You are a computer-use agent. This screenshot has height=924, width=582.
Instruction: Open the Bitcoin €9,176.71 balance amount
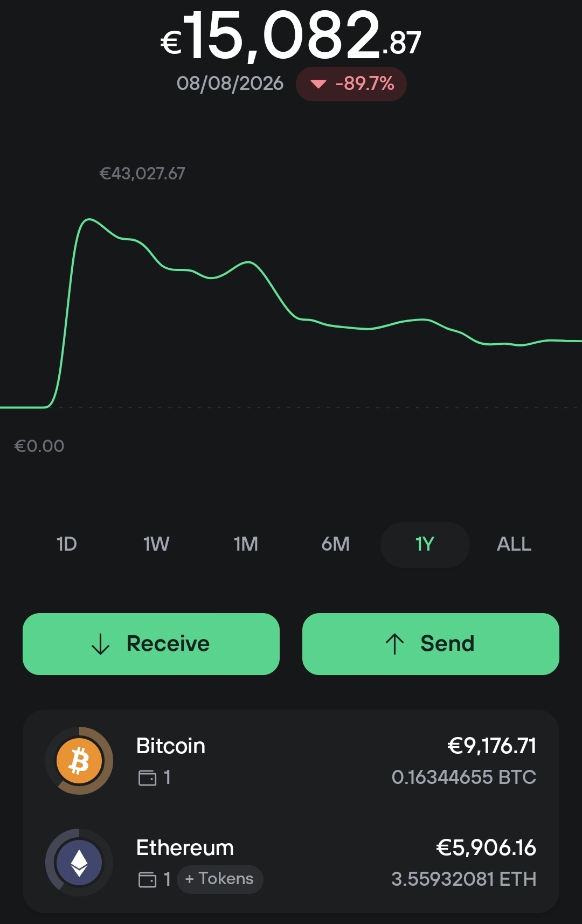[x=491, y=746]
